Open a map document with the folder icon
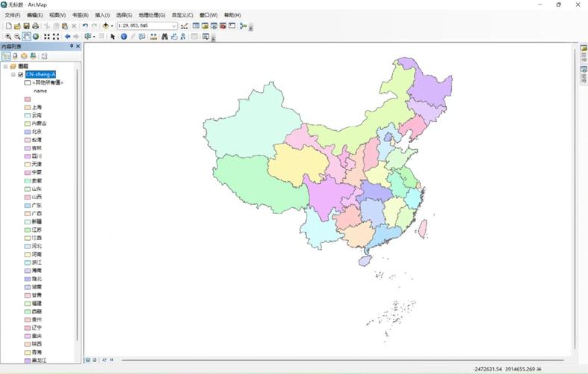 (17, 26)
